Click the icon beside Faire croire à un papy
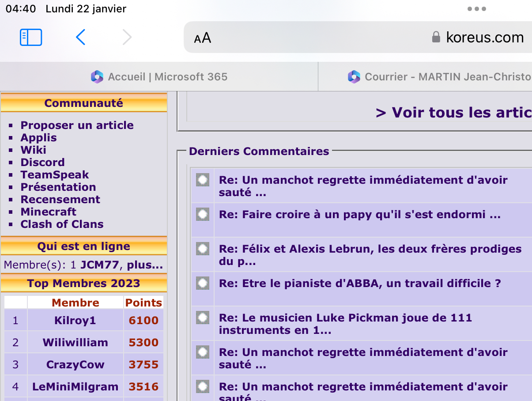532x401 pixels. [x=203, y=215]
